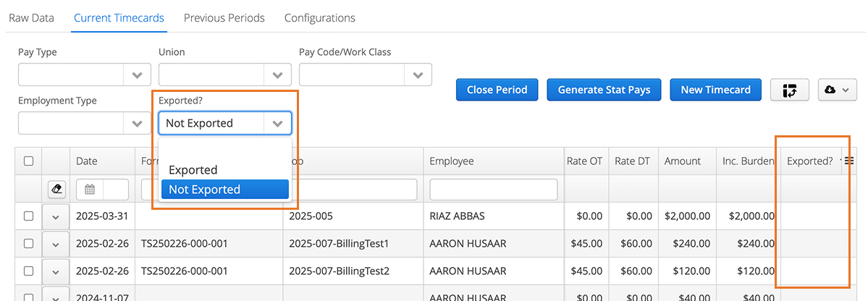Switch to the Raw Data tab
The width and height of the screenshot is (868, 301).
[x=32, y=17]
